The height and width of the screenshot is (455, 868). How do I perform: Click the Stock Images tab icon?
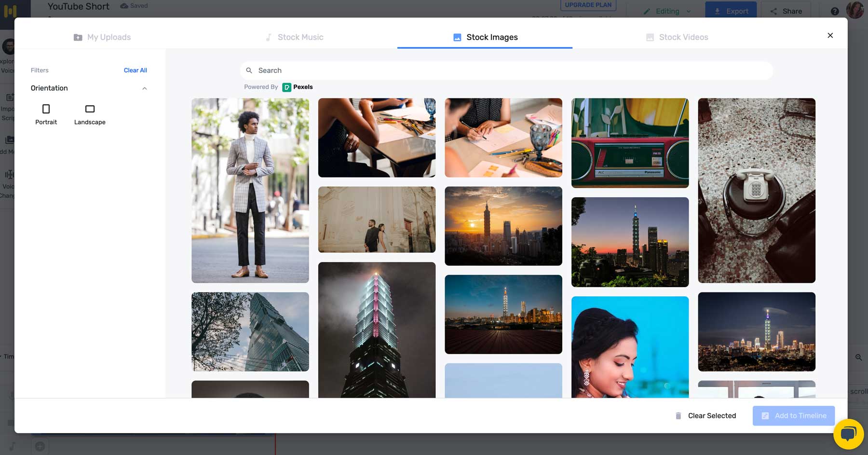click(457, 37)
